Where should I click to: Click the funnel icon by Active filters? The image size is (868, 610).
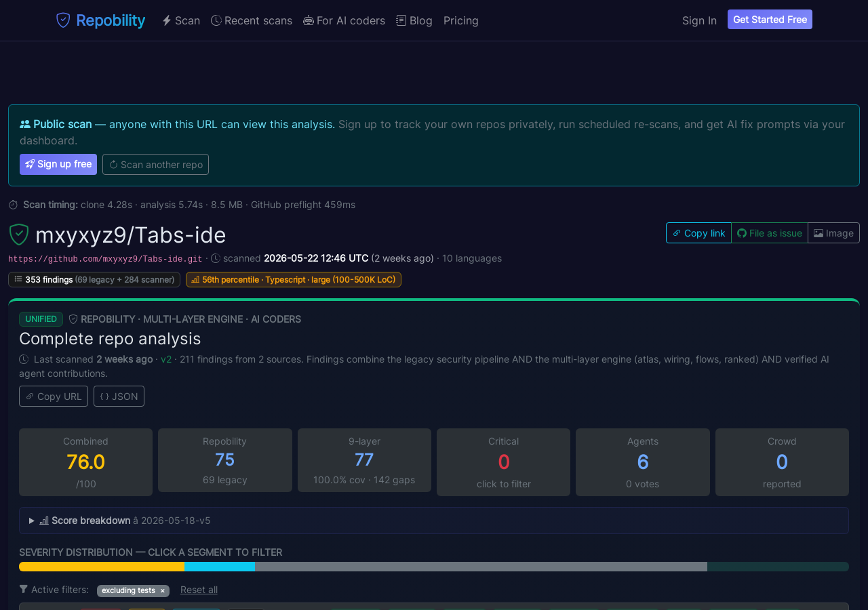pos(24,590)
